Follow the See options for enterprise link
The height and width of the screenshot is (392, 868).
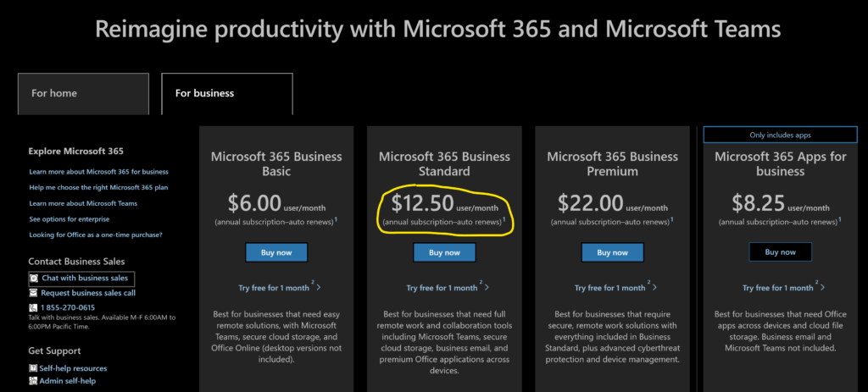70,219
